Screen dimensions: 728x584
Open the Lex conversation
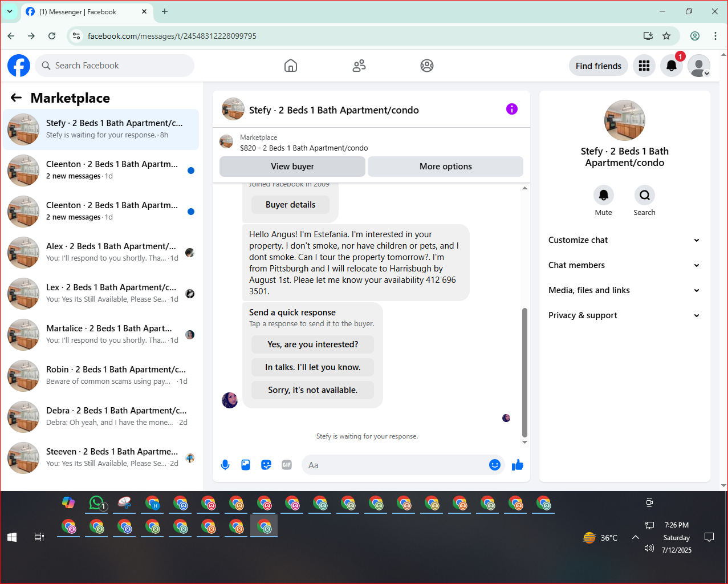pyautogui.click(x=101, y=294)
